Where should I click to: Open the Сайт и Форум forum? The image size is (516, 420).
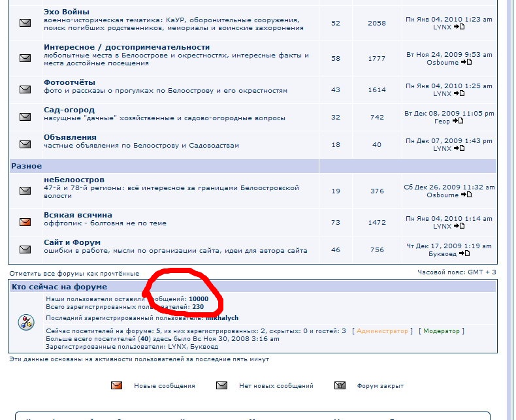pyautogui.click(x=72, y=242)
